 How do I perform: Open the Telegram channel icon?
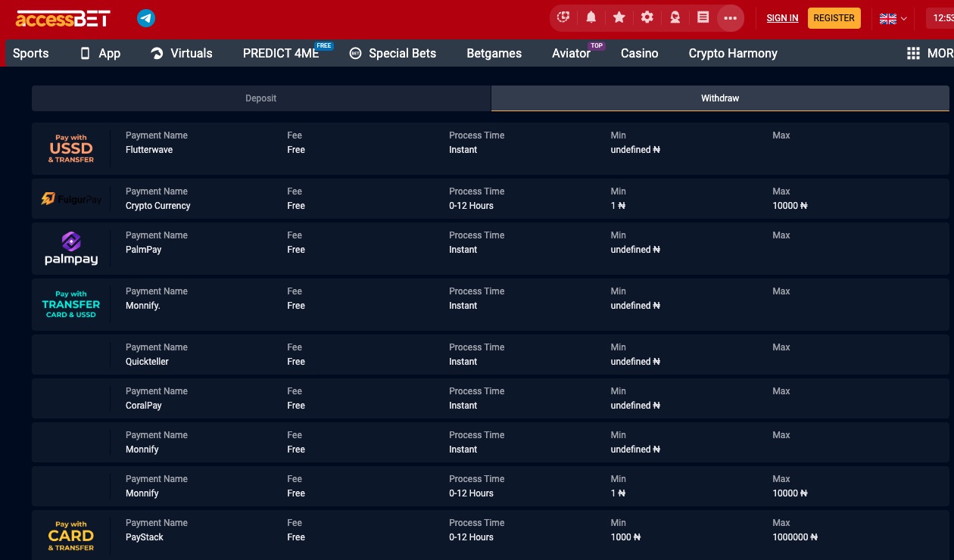click(146, 18)
